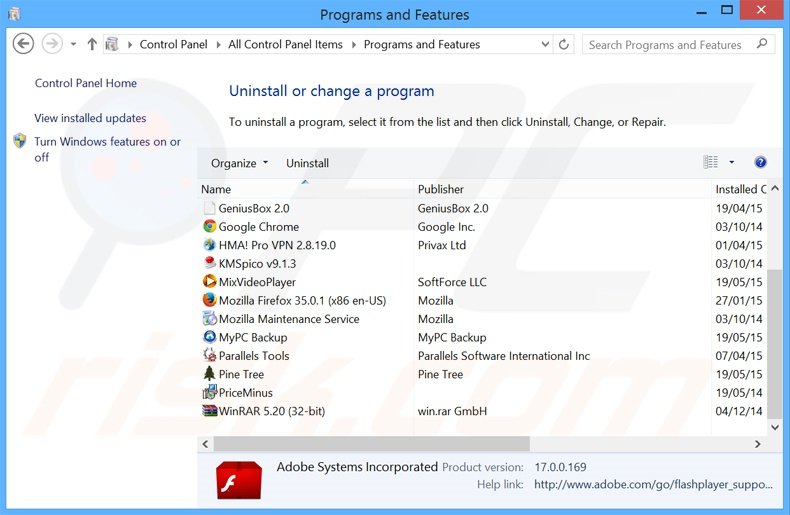Click the search magnifier icon
The image size is (790, 515).
[x=762, y=44]
